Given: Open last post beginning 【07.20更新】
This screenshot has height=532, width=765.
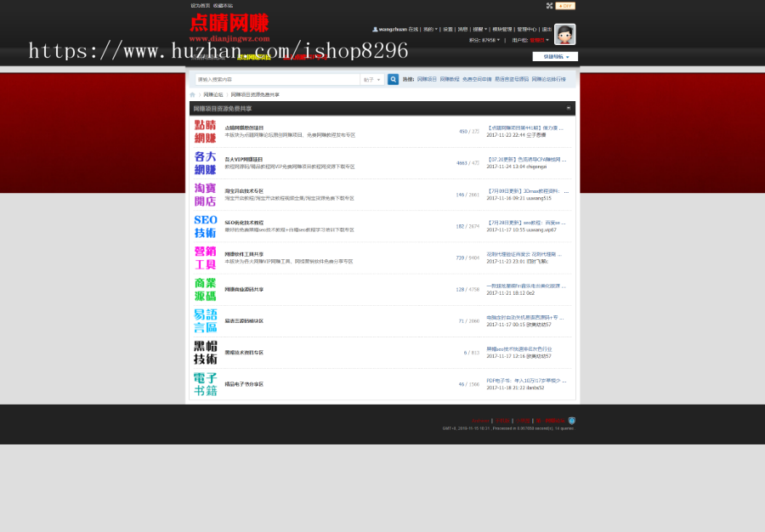Looking at the screenshot, I should tap(527, 160).
